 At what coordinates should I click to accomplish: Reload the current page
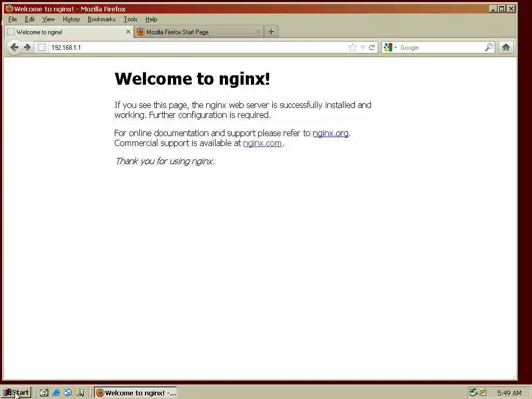(x=371, y=47)
